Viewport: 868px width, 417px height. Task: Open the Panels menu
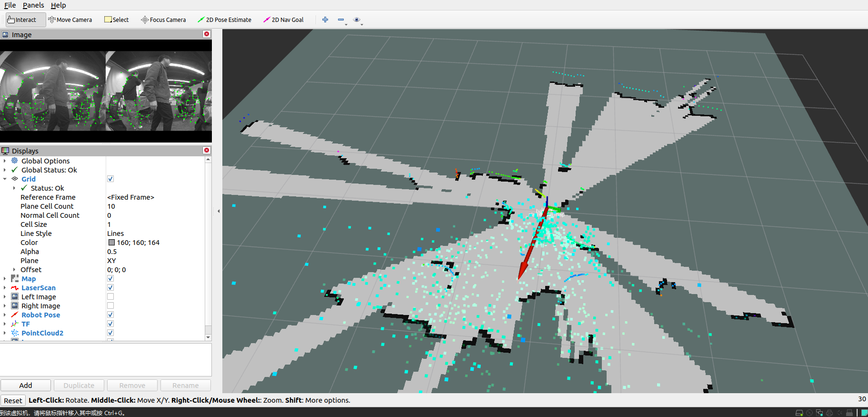coord(33,5)
